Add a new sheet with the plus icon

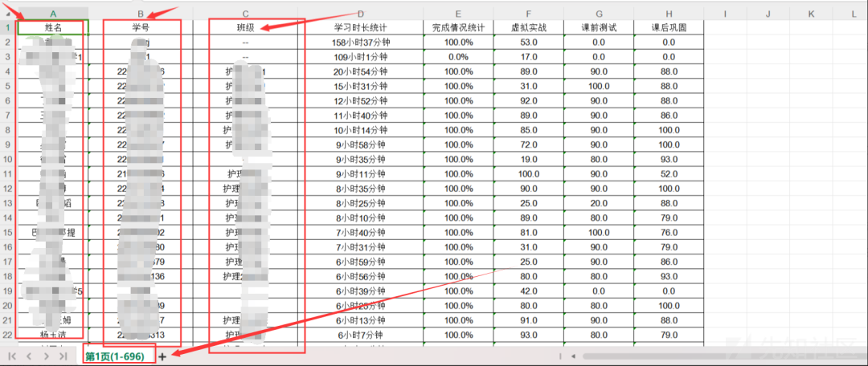coord(162,357)
